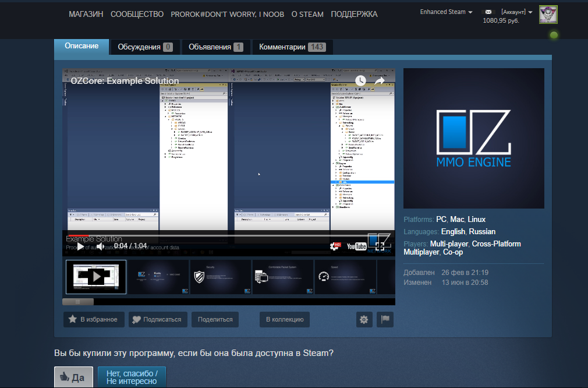Enter fullscreen video mode

[380, 246]
